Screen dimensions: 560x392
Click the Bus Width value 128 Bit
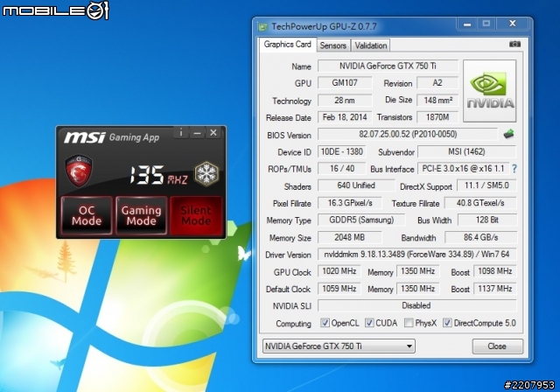(486, 220)
